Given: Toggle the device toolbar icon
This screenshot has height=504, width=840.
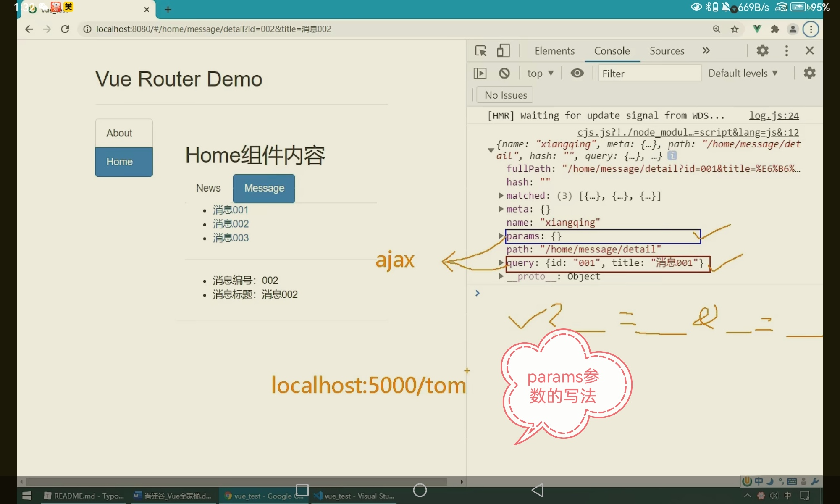Looking at the screenshot, I should click(503, 51).
